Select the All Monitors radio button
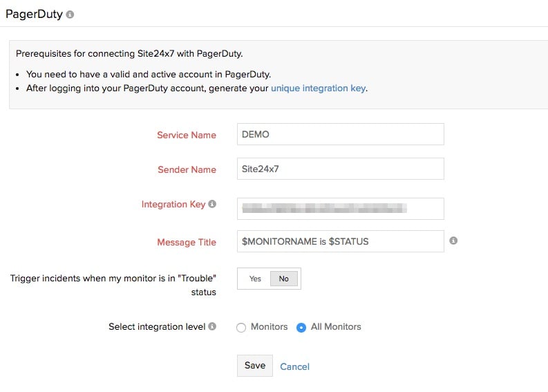 pyautogui.click(x=301, y=328)
